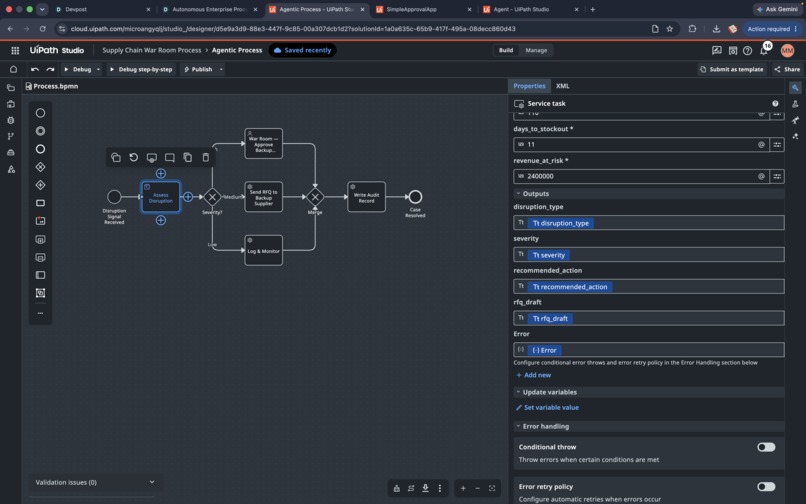
Task: Select the Write Audit Record task node
Action: (x=367, y=197)
